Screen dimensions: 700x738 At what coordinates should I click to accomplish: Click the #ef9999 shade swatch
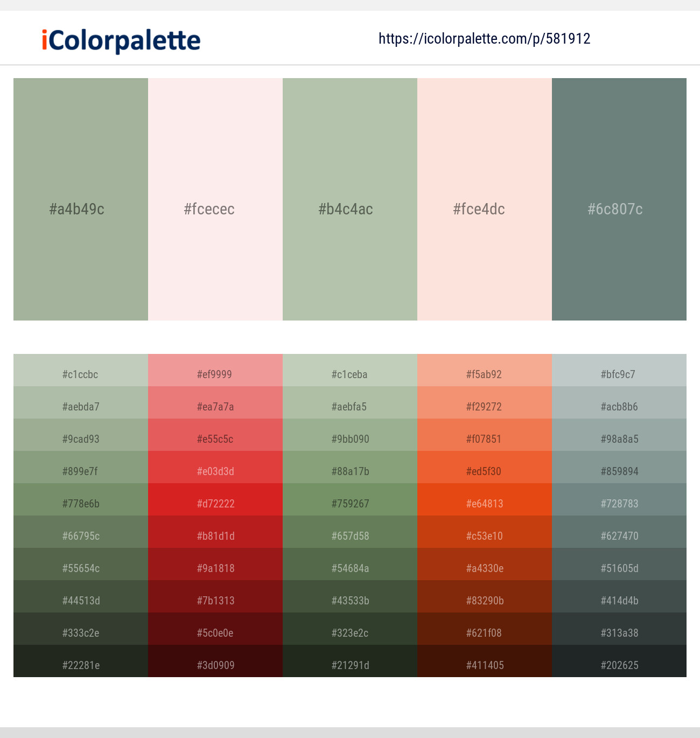click(x=215, y=374)
